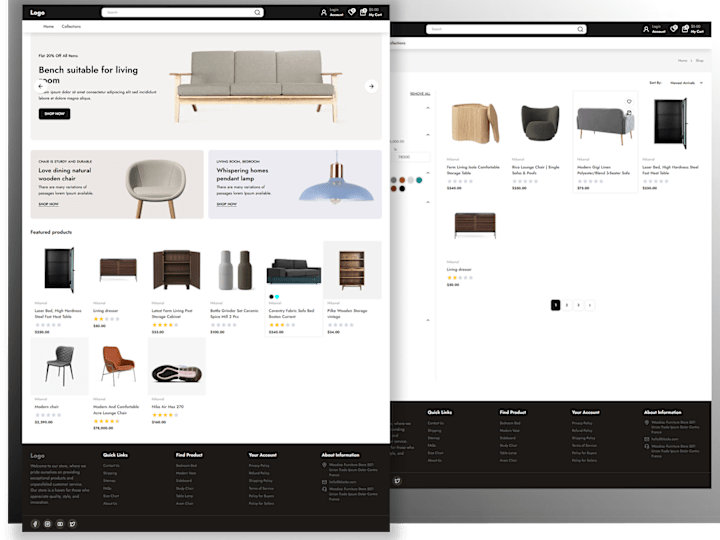Viewport: 720px width, 540px height.
Task: Open My Cart in the front page header
Action: 371,12
